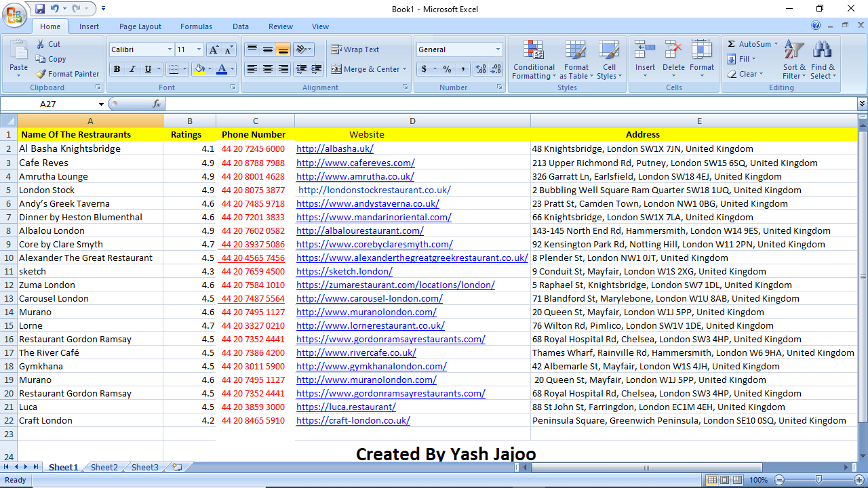Image resolution: width=868 pixels, height=488 pixels.
Task: Apply bold formatting with the Bold icon
Action: (117, 69)
